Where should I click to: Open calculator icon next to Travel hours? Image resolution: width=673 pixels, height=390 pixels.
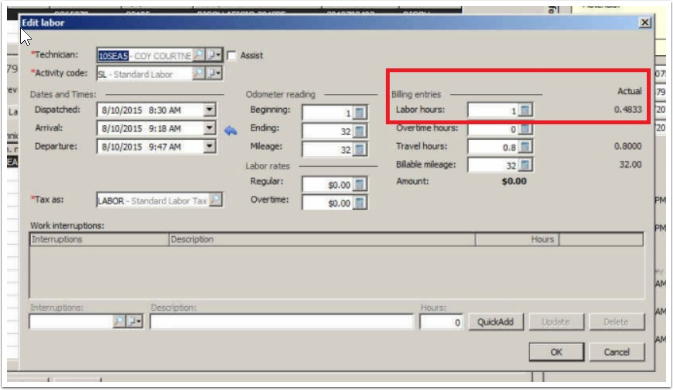coord(525,147)
